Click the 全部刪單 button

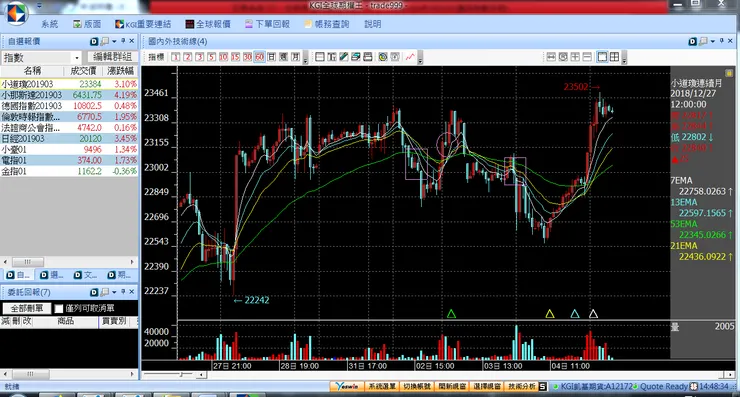[x=26, y=309]
